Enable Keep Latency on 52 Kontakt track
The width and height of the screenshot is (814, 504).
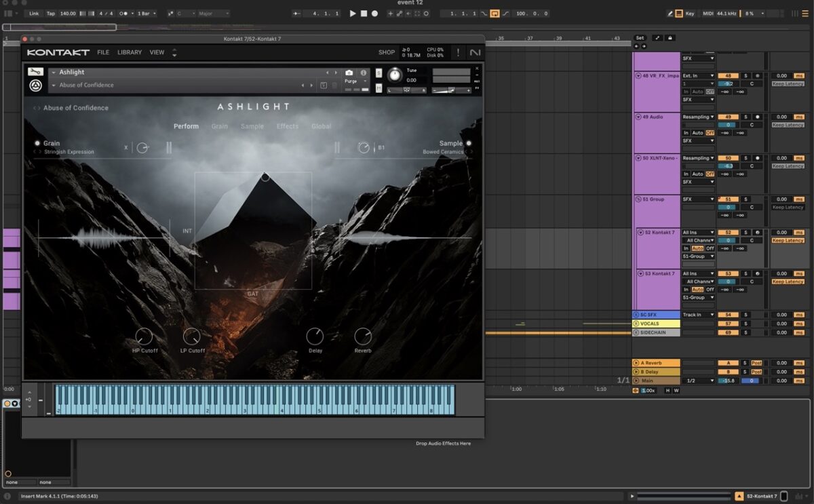pos(788,240)
